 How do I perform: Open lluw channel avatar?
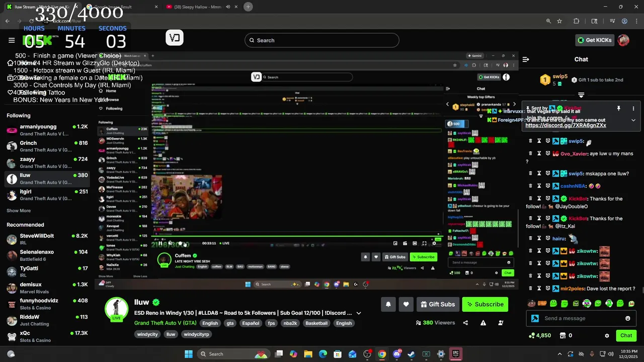point(116,308)
